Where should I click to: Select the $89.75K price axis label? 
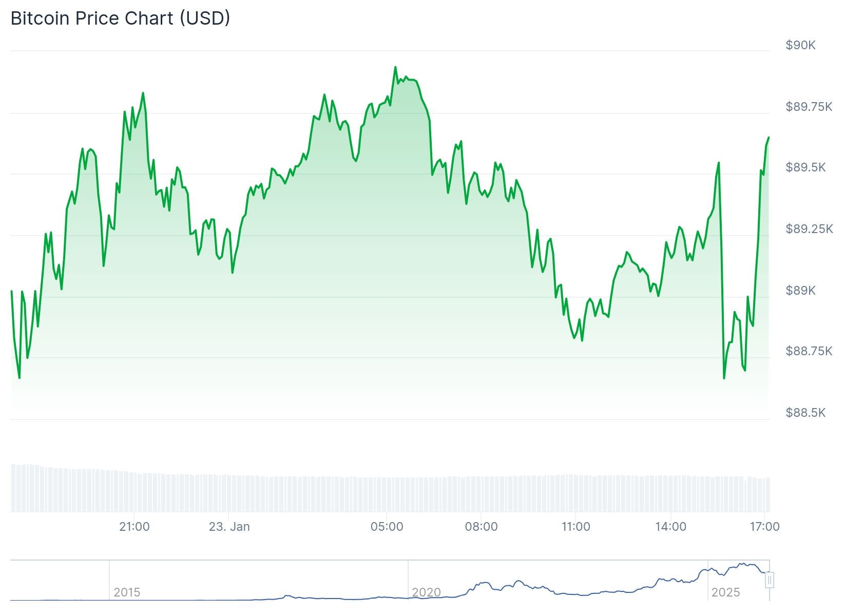pos(809,107)
